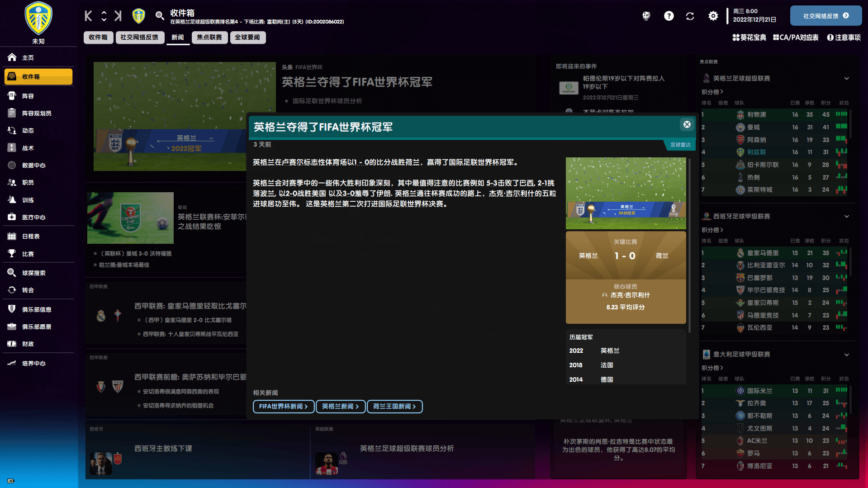Open 英格兰足球超级联赛球员分析 news item
868x488 pixels.
tap(407, 449)
